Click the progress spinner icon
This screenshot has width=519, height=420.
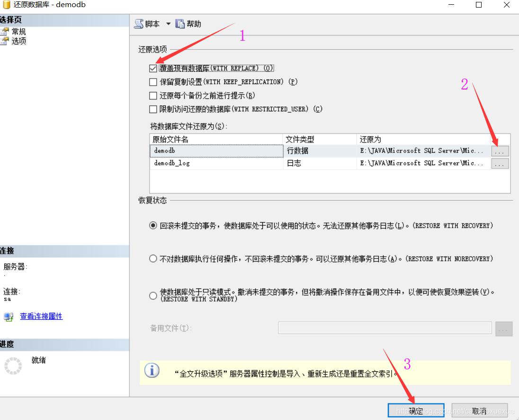tap(13, 366)
